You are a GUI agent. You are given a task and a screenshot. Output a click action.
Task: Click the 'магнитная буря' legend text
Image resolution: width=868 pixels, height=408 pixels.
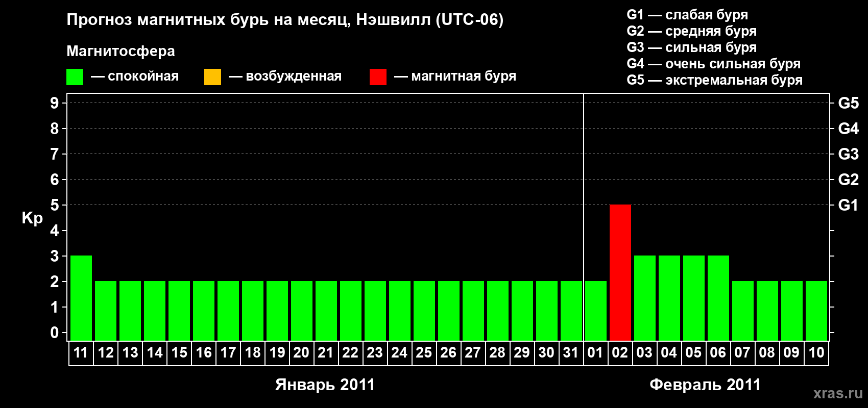(464, 76)
